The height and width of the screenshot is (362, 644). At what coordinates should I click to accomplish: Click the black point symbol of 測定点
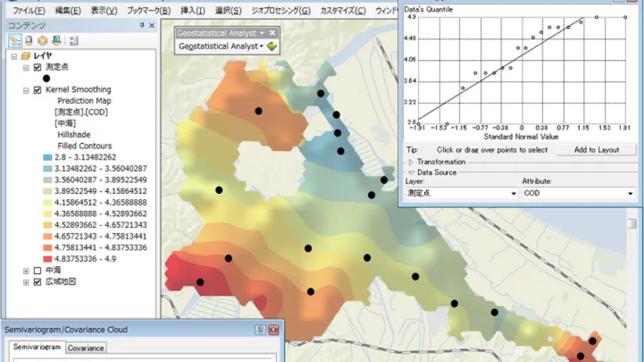pyautogui.click(x=47, y=78)
